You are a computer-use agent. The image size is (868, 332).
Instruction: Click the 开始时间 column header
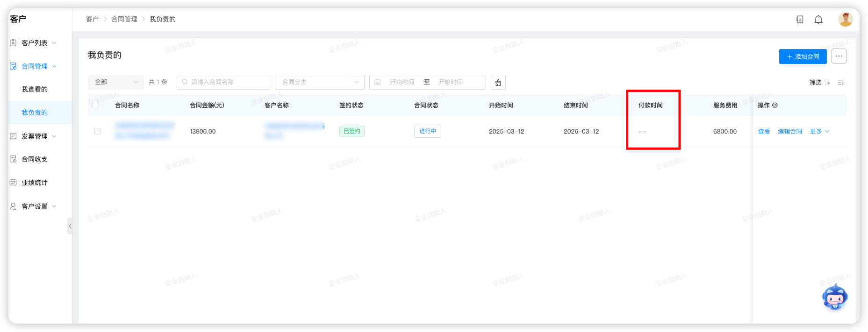click(x=501, y=105)
